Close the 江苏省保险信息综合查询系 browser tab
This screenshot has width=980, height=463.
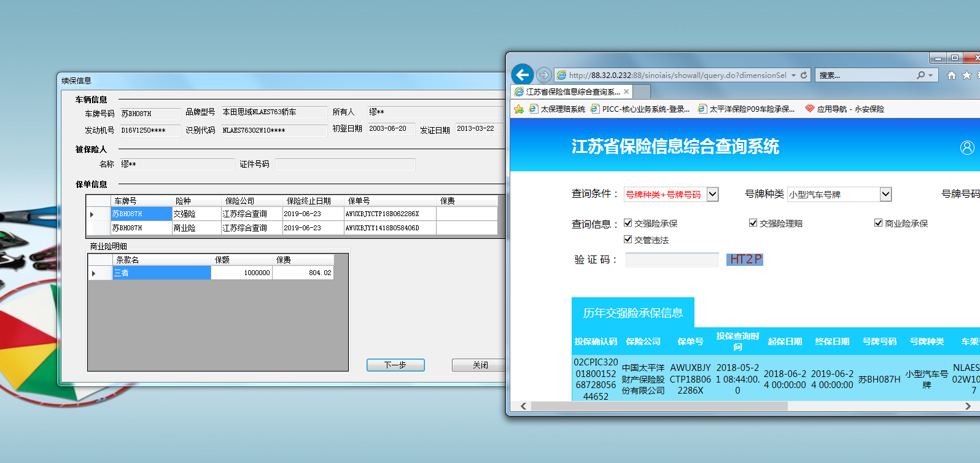point(626,91)
